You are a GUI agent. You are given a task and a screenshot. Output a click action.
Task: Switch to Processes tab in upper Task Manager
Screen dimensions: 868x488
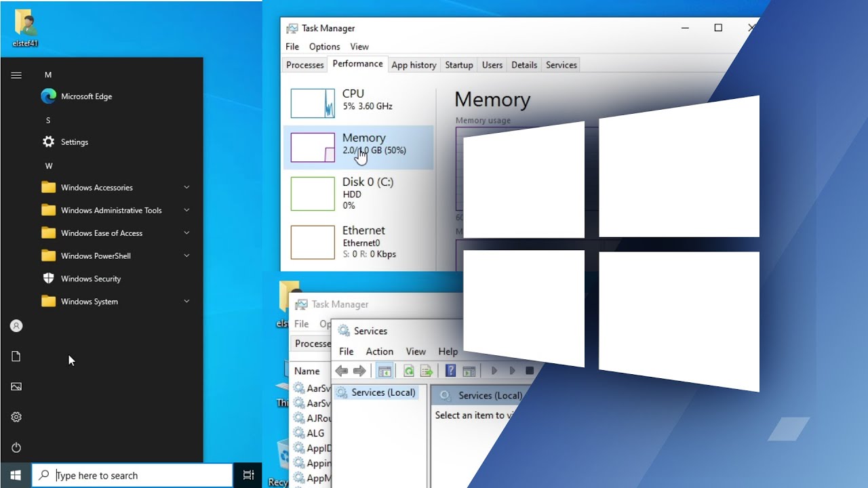click(x=305, y=65)
